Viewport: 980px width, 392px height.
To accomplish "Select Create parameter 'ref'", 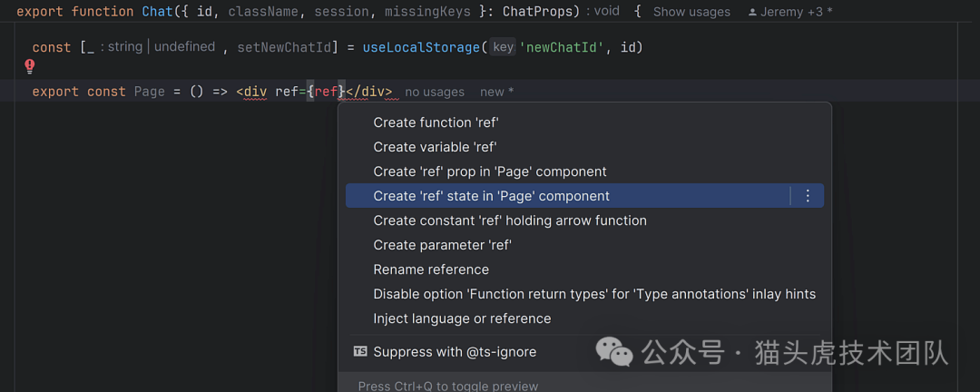I will pos(442,245).
